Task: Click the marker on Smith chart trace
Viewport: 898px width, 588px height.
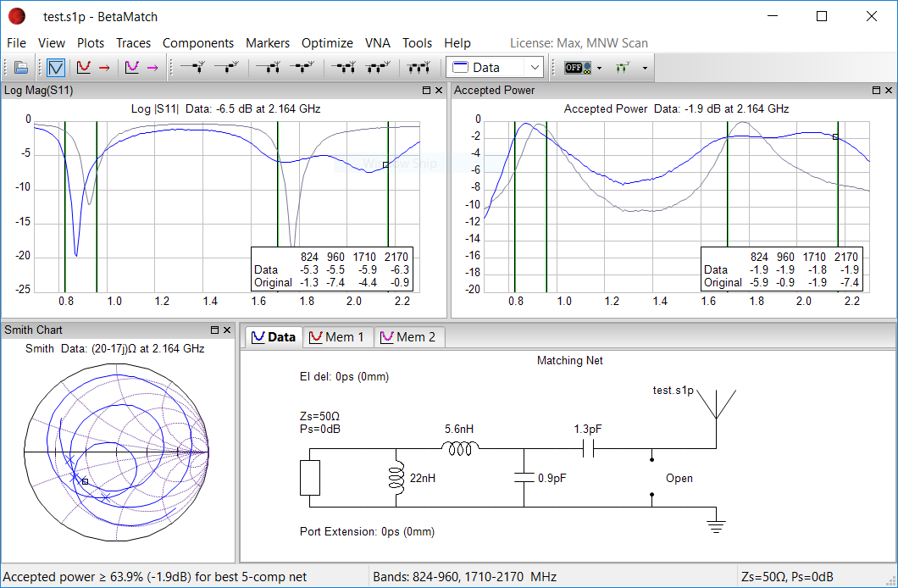Action: pyautogui.click(x=85, y=481)
